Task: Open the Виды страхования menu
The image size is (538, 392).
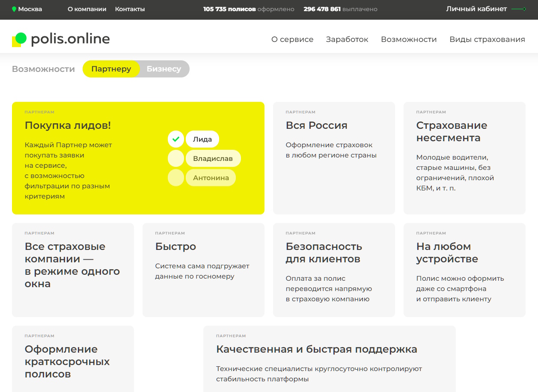Action: (487, 39)
